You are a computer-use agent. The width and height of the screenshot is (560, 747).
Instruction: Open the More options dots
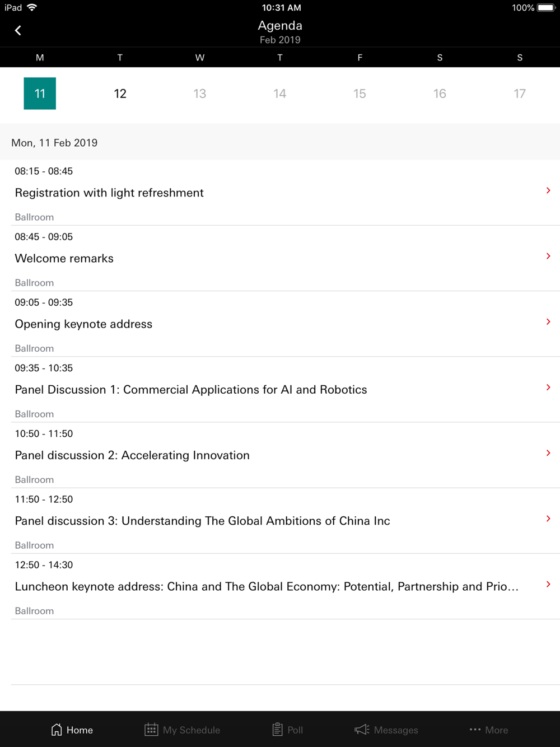tap(475, 729)
